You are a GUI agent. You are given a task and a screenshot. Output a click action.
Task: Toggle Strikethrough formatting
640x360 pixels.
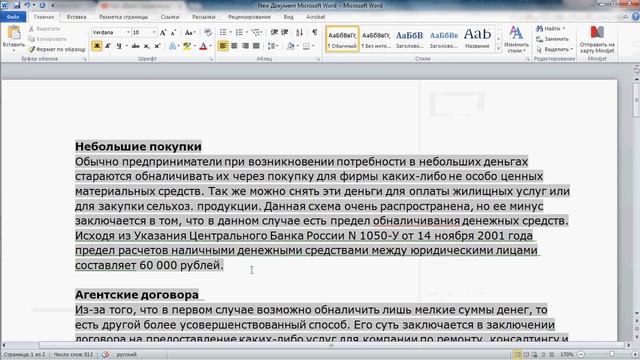(x=136, y=46)
